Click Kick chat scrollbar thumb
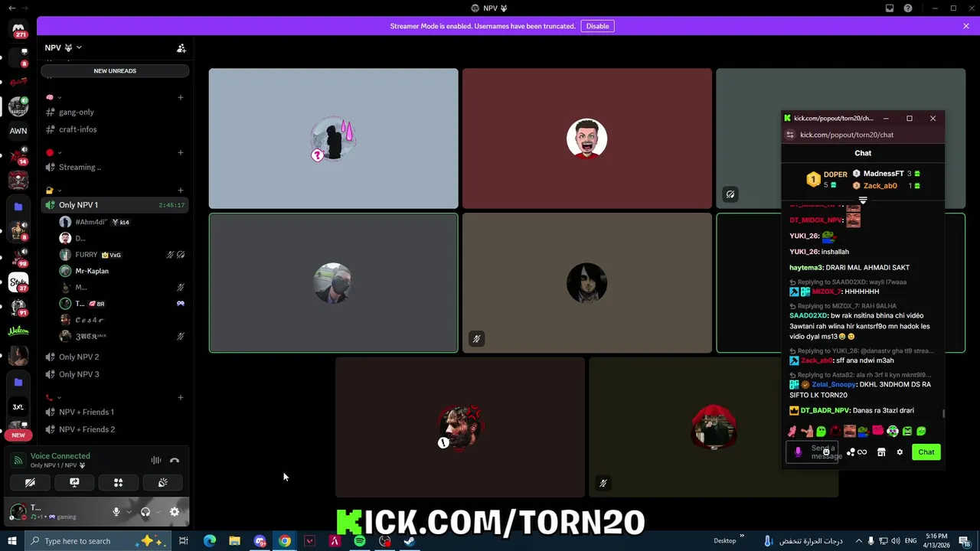This screenshot has width=980, height=551. (x=943, y=413)
